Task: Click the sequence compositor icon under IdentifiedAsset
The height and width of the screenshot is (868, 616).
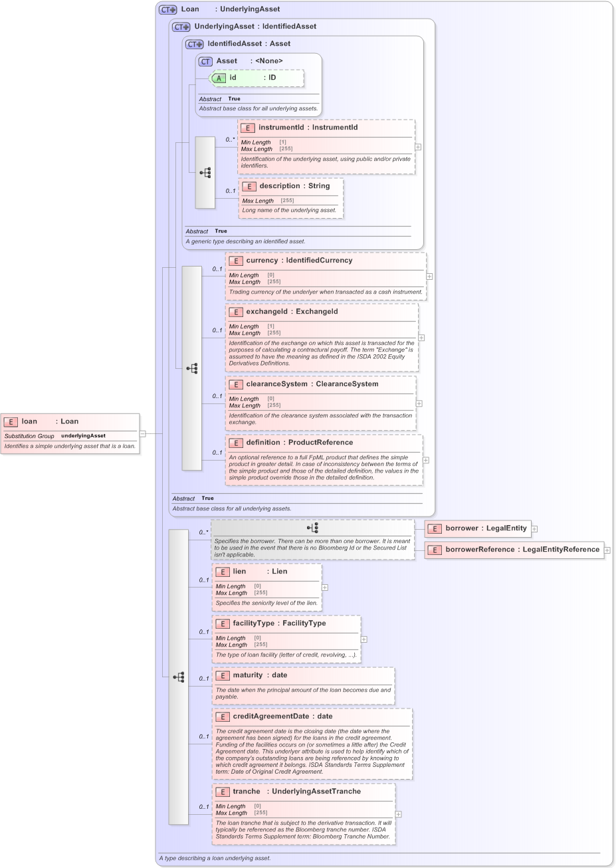Action: pos(205,171)
